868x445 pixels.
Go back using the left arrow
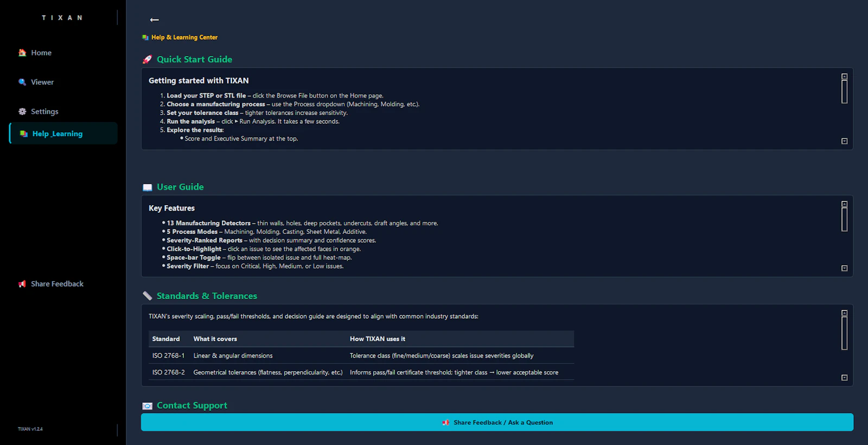(155, 20)
